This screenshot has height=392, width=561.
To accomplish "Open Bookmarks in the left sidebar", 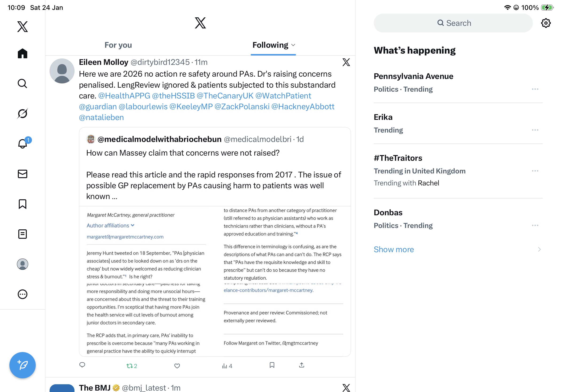I will (23, 204).
